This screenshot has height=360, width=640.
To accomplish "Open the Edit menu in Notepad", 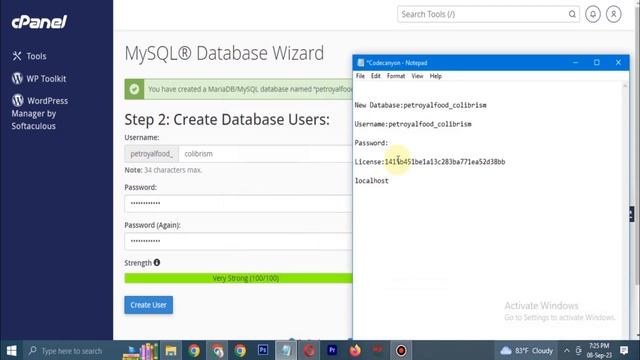I will tap(376, 76).
